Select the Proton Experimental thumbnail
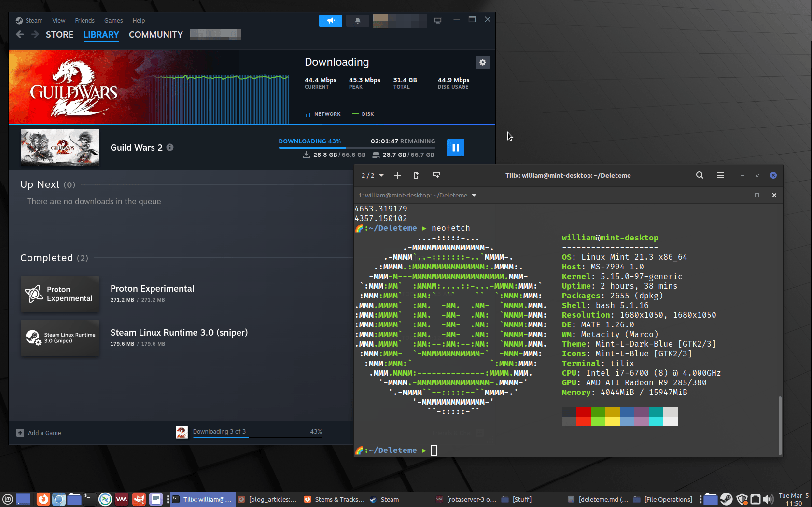 60,294
